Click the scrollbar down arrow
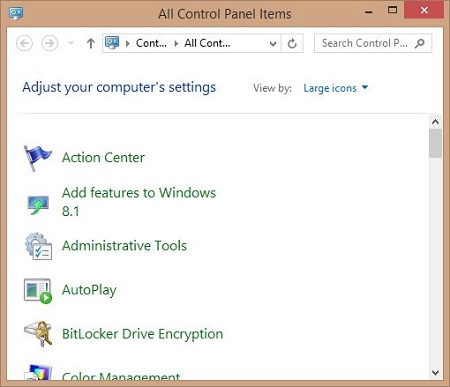This screenshot has height=387, width=450. coord(435,372)
